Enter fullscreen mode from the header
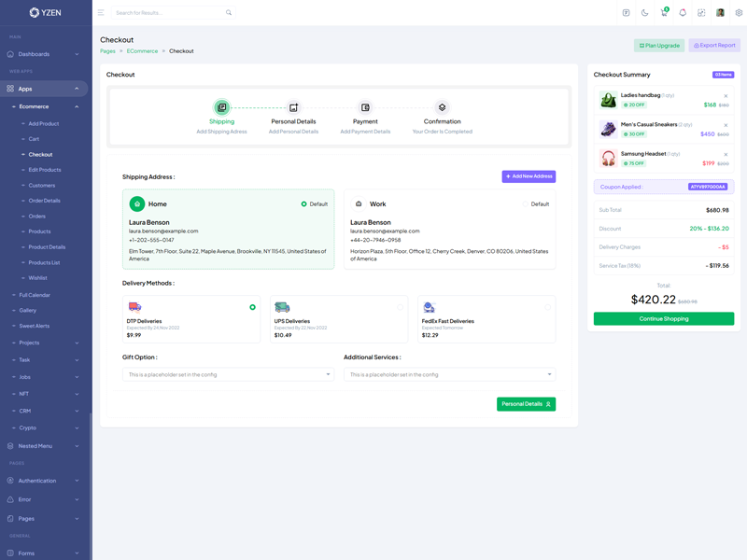Viewport: 747px width, 560px height. [701, 13]
